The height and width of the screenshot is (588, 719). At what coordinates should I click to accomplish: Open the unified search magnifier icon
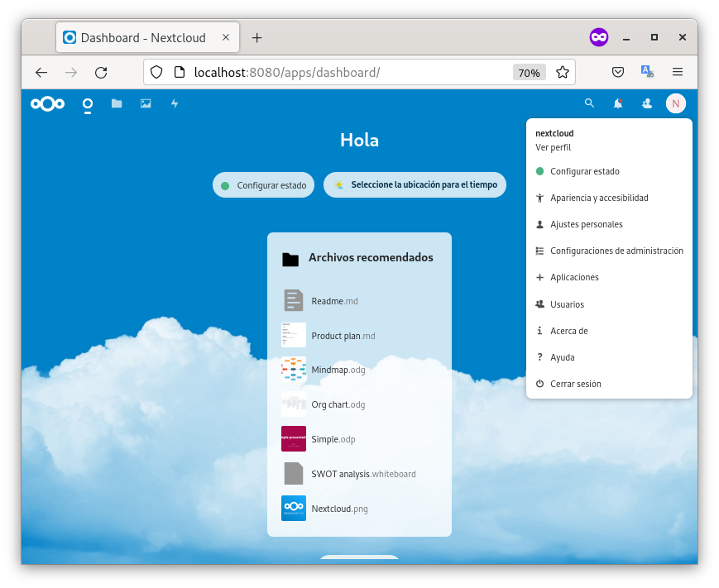pyautogui.click(x=589, y=103)
